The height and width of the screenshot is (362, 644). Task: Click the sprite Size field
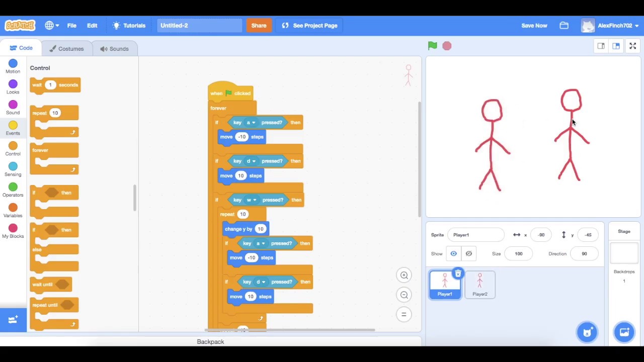(x=519, y=253)
